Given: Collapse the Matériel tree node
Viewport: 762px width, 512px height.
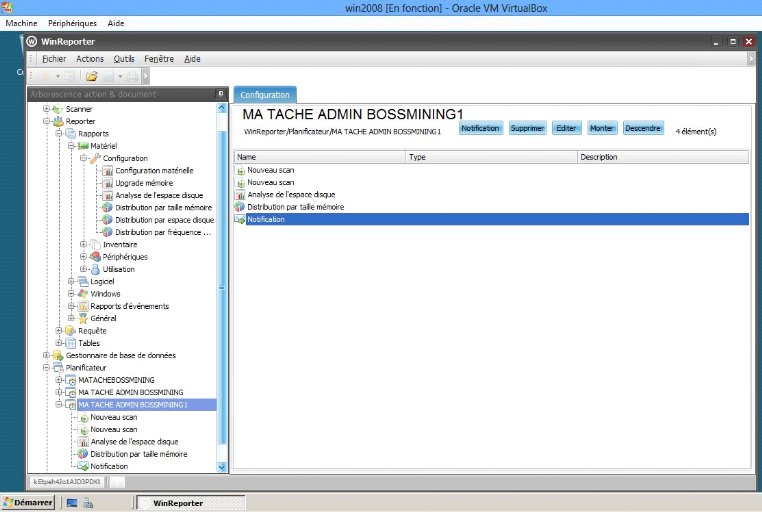Looking at the screenshot, I should (70, 146).
